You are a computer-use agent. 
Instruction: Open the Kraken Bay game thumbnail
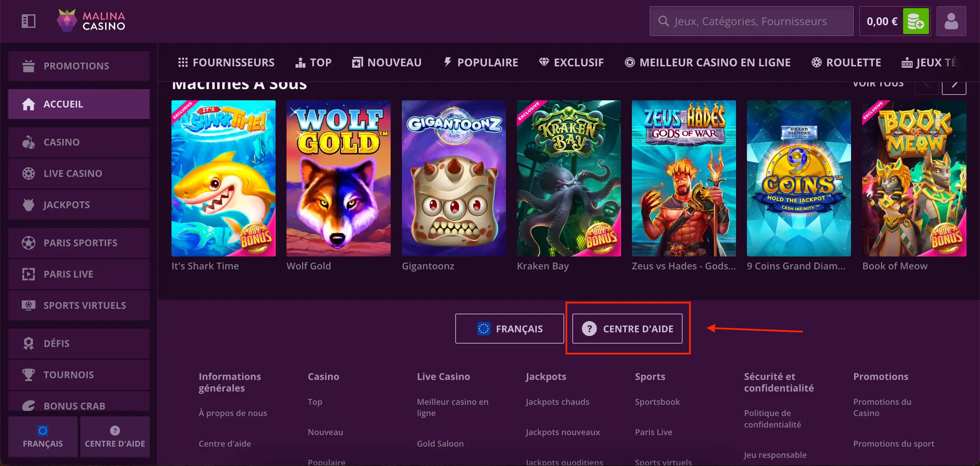[x=569, y=178]
